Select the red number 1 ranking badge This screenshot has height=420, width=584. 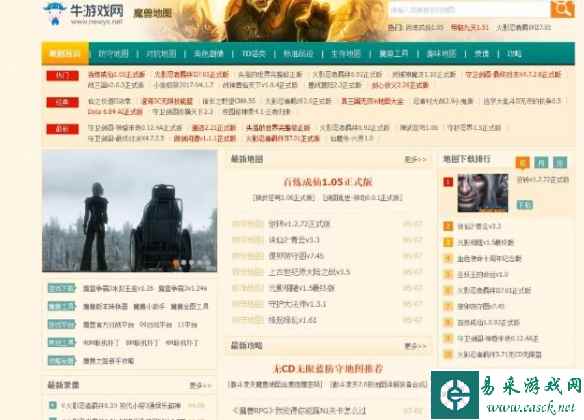pyautogui.click(x=448, y=182)
